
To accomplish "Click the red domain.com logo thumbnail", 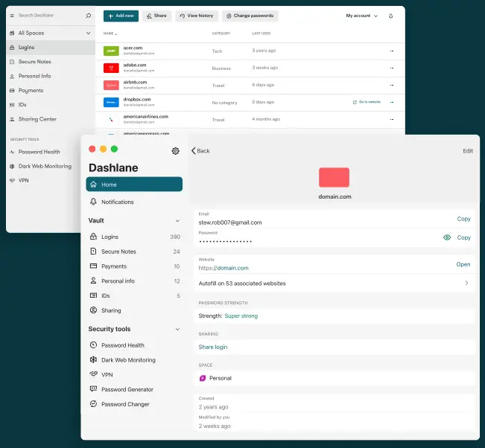I will (334, 177).
